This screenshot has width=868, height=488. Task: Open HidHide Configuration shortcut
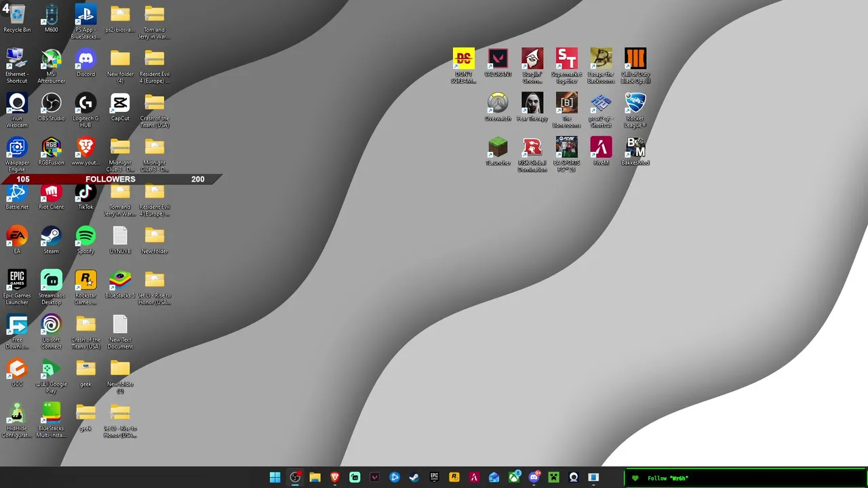pyautogui.click(x=17, y=420)
